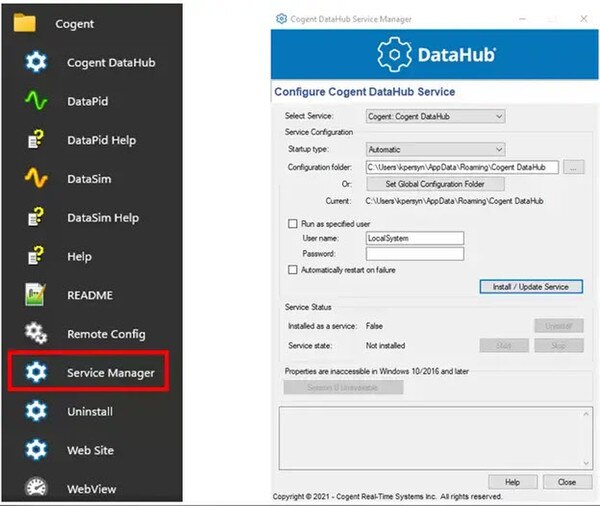The width and height of the screenshot is (600, 506).
Task: Click the README notepad icon
Action: point(35,294)
